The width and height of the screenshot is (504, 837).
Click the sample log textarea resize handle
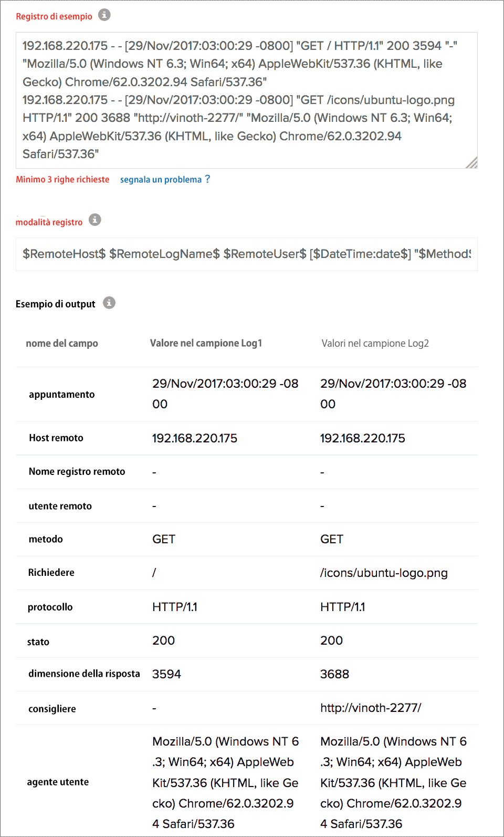pos(472,163)
